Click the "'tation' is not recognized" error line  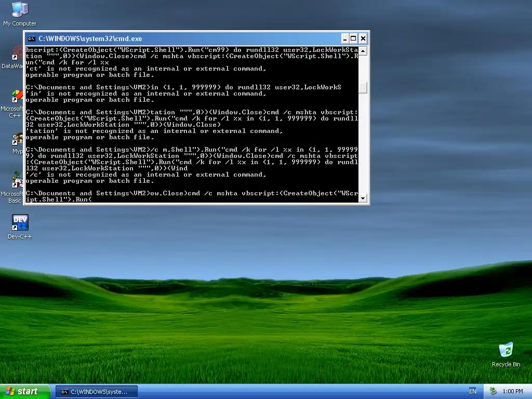point(154,131)
